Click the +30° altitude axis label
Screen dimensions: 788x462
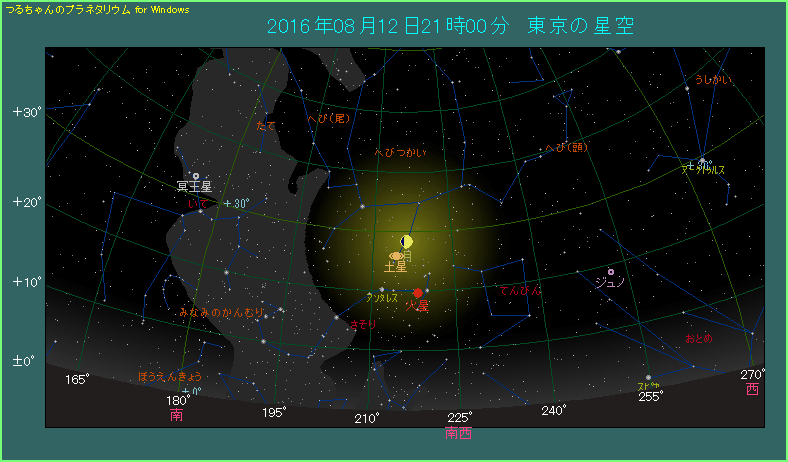coord(25,112)
